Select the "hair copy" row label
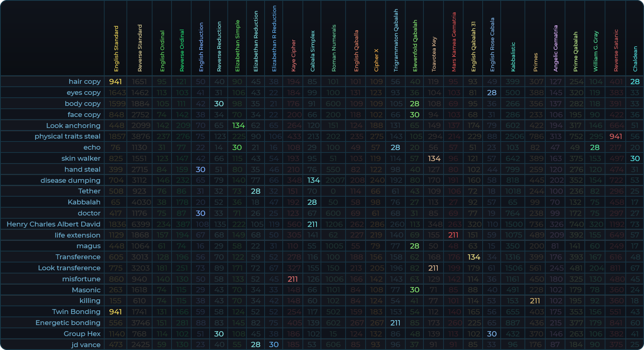 tap(85, 81)
